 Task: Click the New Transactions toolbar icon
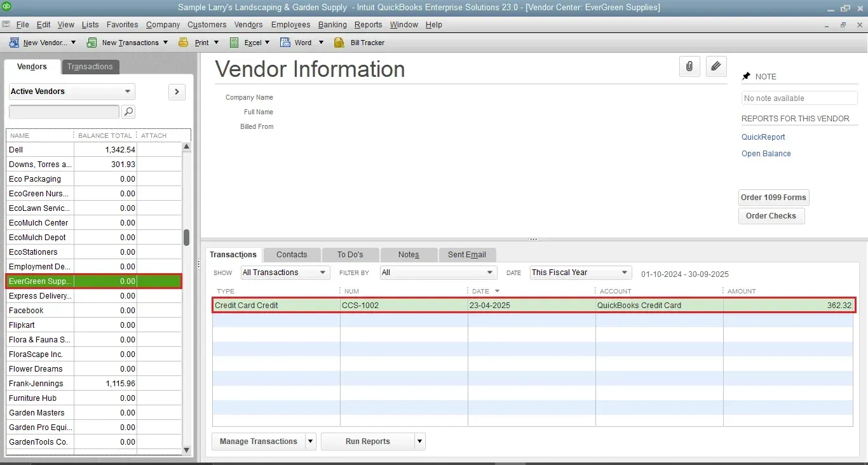point(92,43)
